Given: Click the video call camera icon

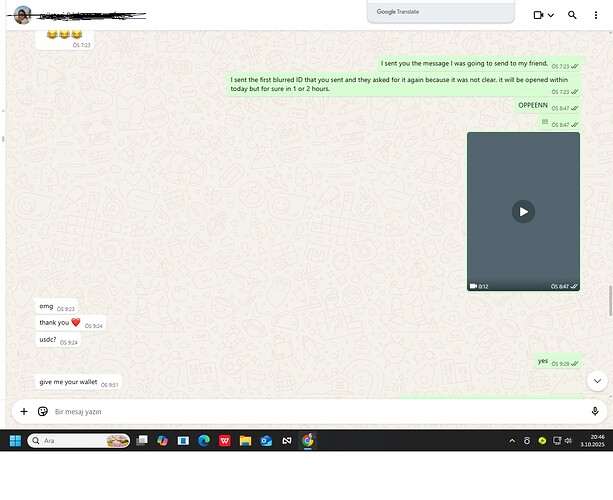Looking at the screenshot, I should 538,15.
